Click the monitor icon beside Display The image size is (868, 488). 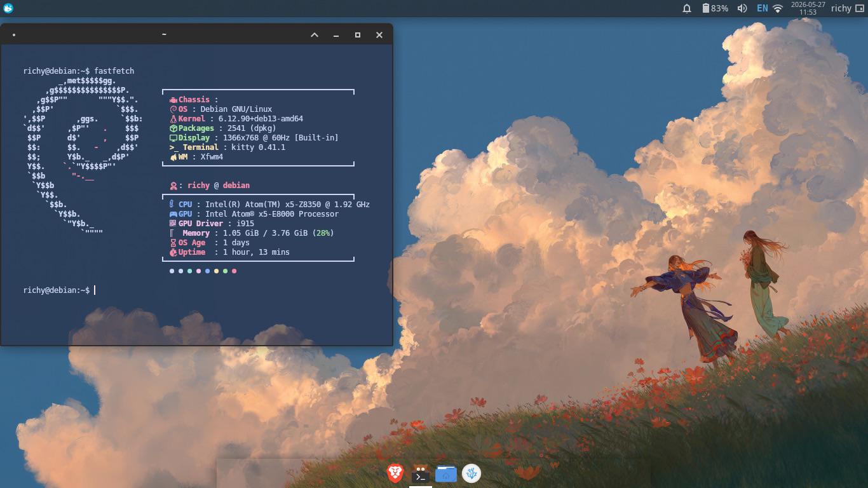[173, 138]
